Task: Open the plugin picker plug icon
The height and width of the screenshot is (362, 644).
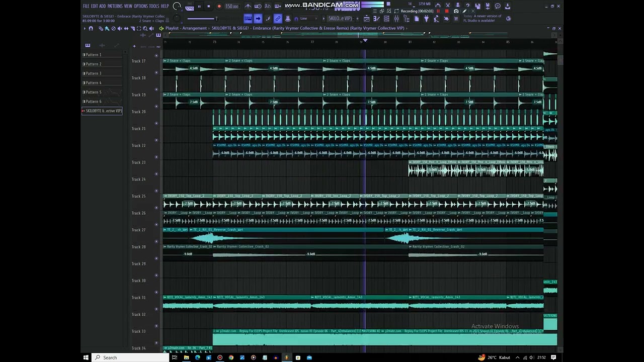Action: click(426, 19)
